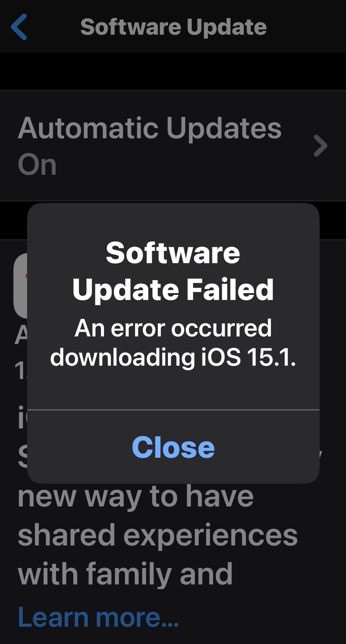Open the chevron beside Automatic Updates

point(320,146)
